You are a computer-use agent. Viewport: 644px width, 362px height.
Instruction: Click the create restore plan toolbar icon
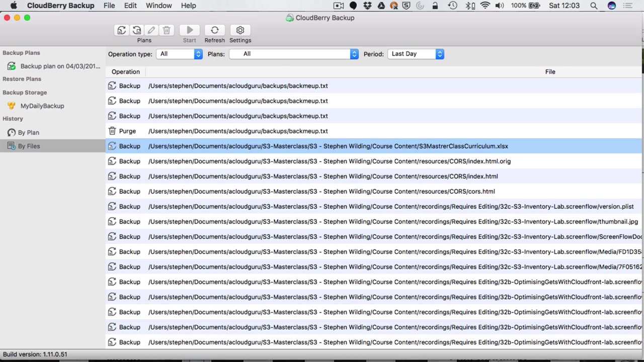(x=136, y=31)
